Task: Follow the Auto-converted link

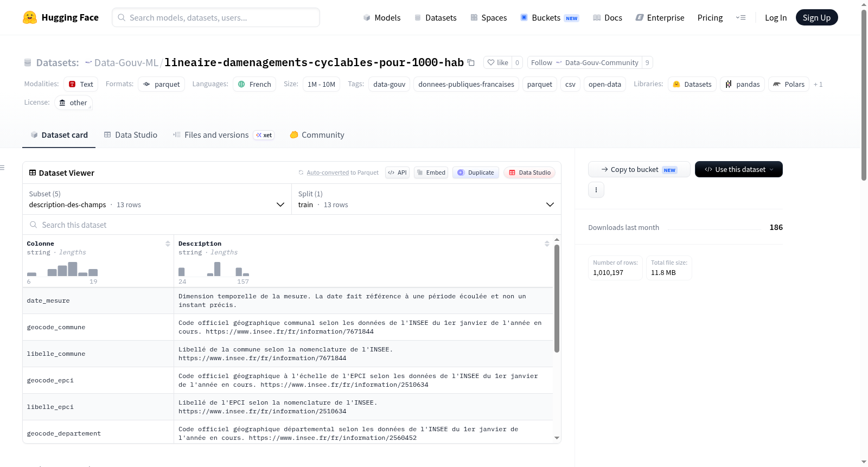Action: (x=328, y=172)
